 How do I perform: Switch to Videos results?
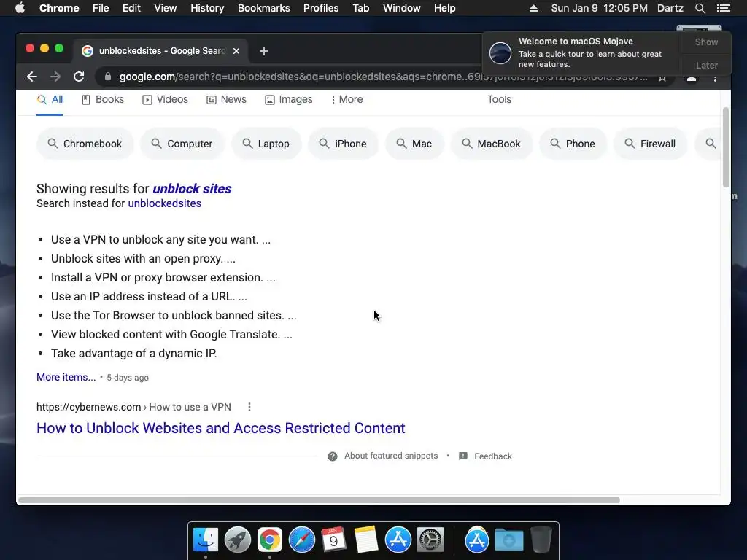coord(165,99)
